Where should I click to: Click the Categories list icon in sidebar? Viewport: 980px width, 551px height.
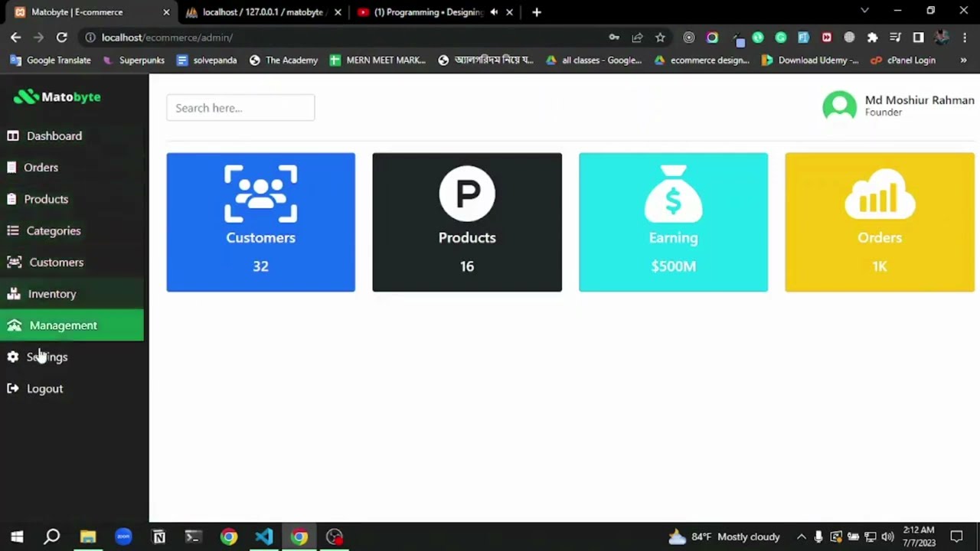pos(13,230)
